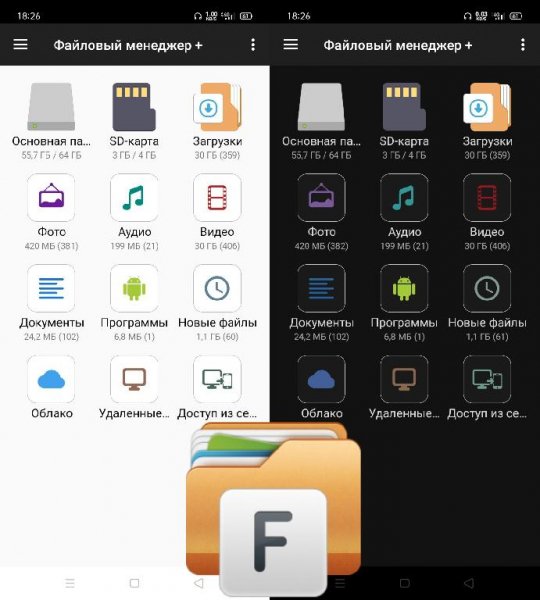Click '6,8 МБ (1)' text in light screen
The width and height of the screenshot is (540, 600).
point(134,337)
